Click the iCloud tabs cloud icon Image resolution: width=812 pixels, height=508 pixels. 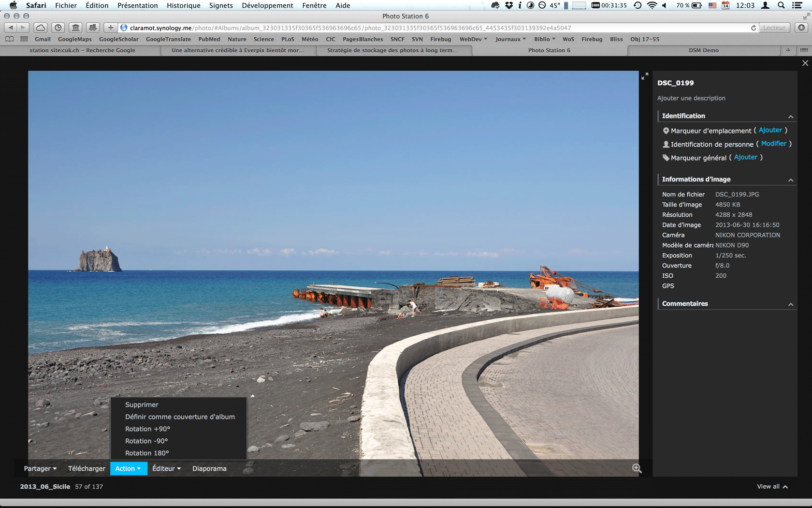coord(41,28)
